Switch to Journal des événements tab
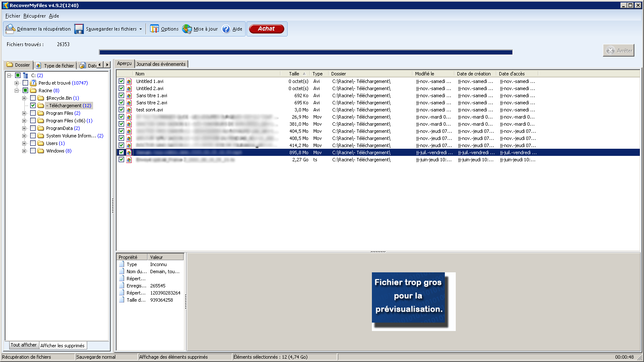 (x=161, y=64)
